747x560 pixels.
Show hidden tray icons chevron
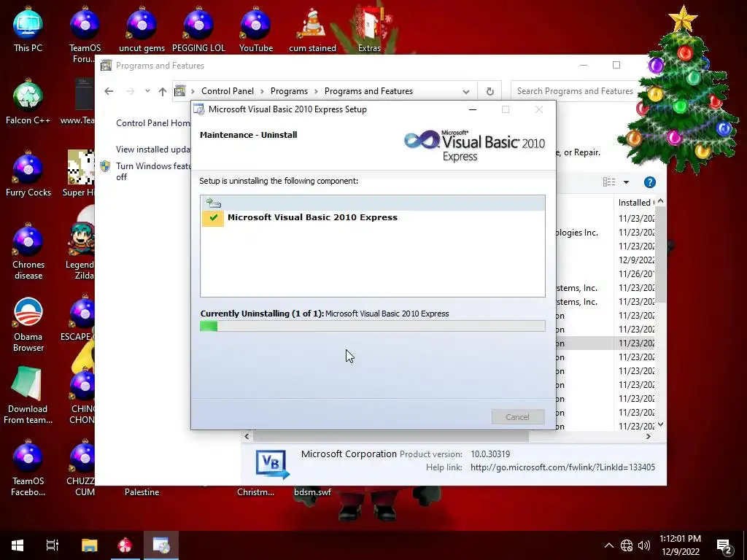(x=609, y=545)
